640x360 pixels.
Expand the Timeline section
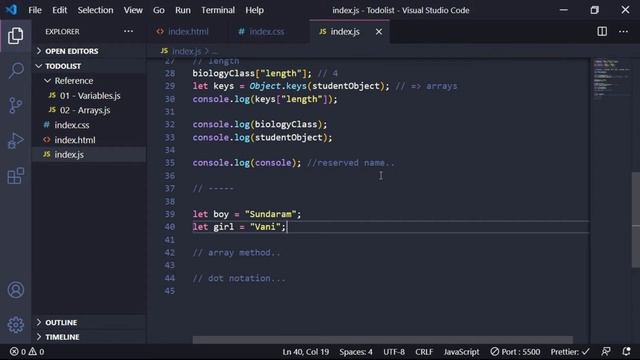[89, 337]
